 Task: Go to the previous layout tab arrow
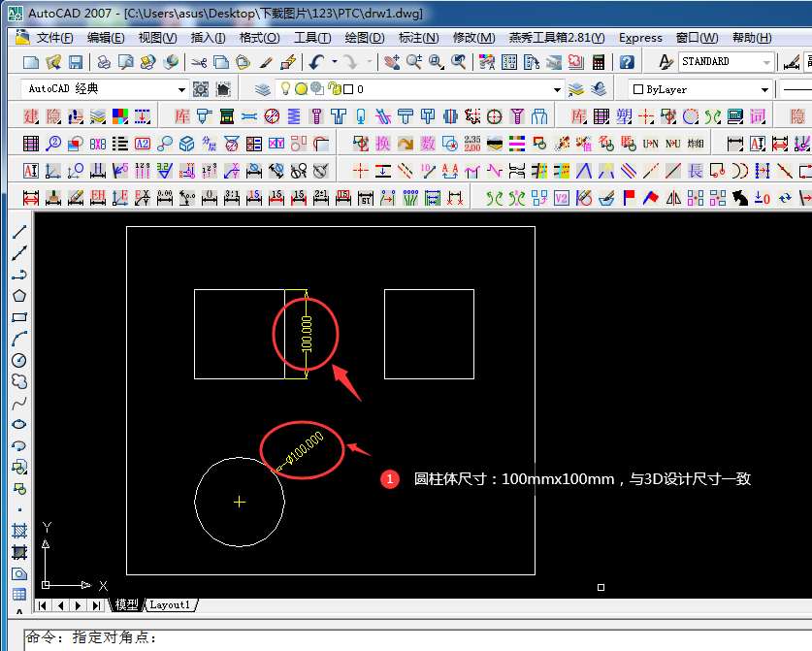60,604
